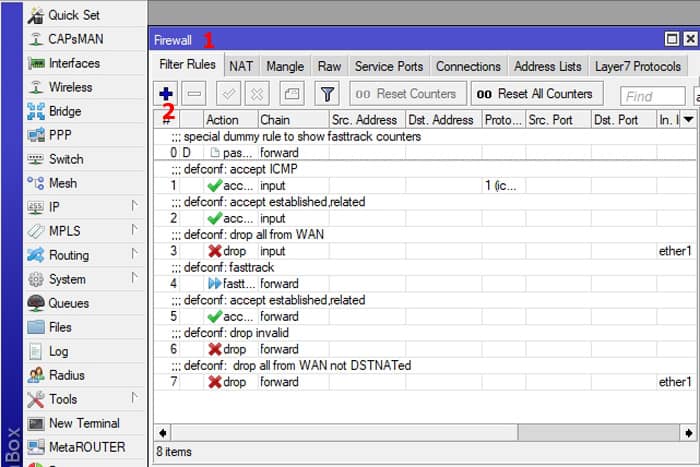Sort by the Action column header
This screenshot has height=467, width=700.
point(231,120)
